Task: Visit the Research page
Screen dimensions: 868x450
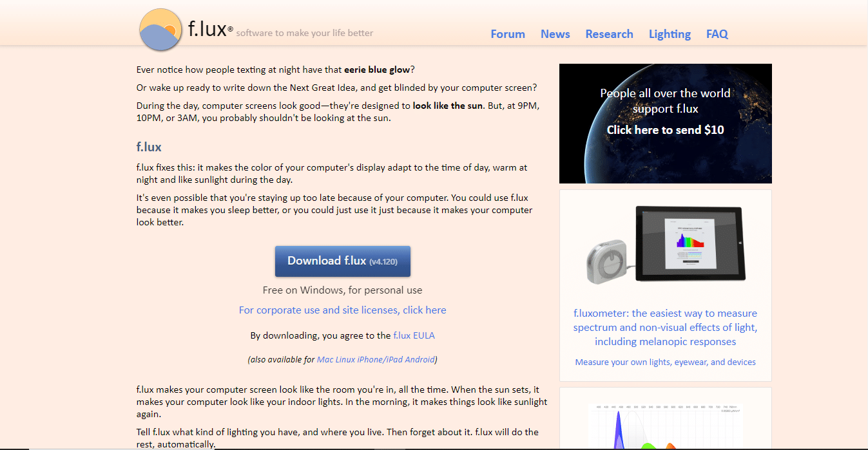Action: pyautogui.click(x=609, y=33)
